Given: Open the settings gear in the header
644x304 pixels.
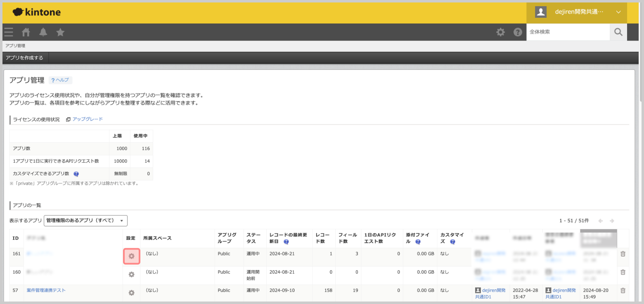Looking at the screenshot, I should (500, 32).
